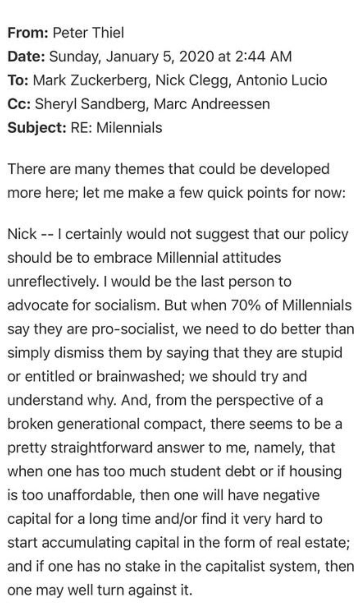Click the subject RE: Milennials
Image resolution: width=364 pixels, height=612 pixels.
pos(116,128)
